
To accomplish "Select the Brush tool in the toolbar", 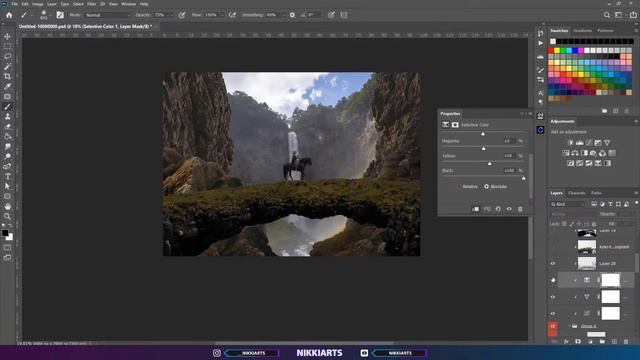I will [x=7, y=107].
